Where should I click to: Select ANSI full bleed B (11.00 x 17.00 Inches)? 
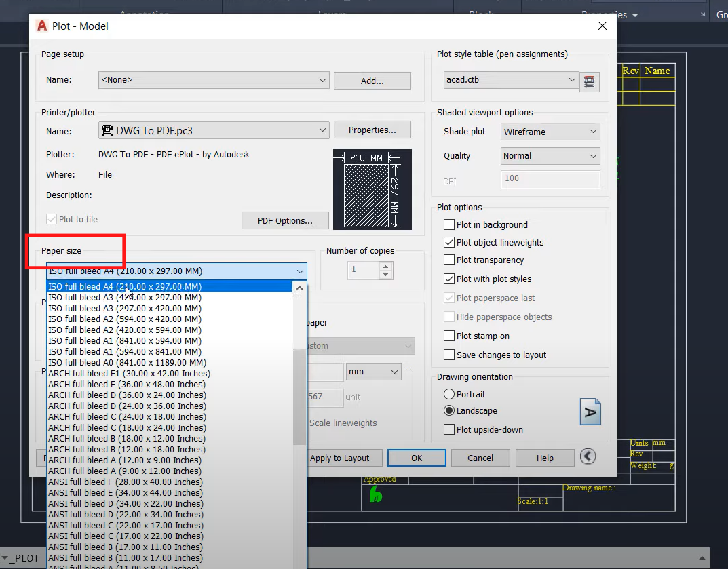[x=170, y=558]
